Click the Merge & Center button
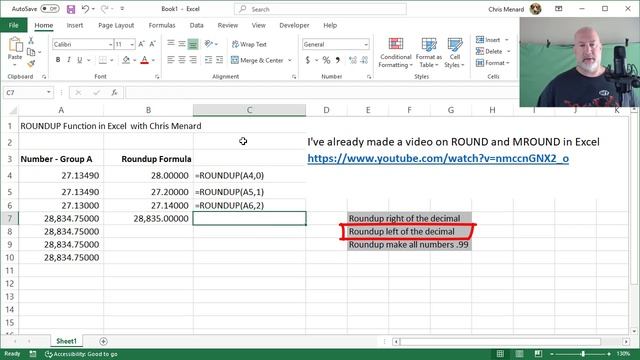The height and width of the screenshot is (360, 640). (258, 60)
